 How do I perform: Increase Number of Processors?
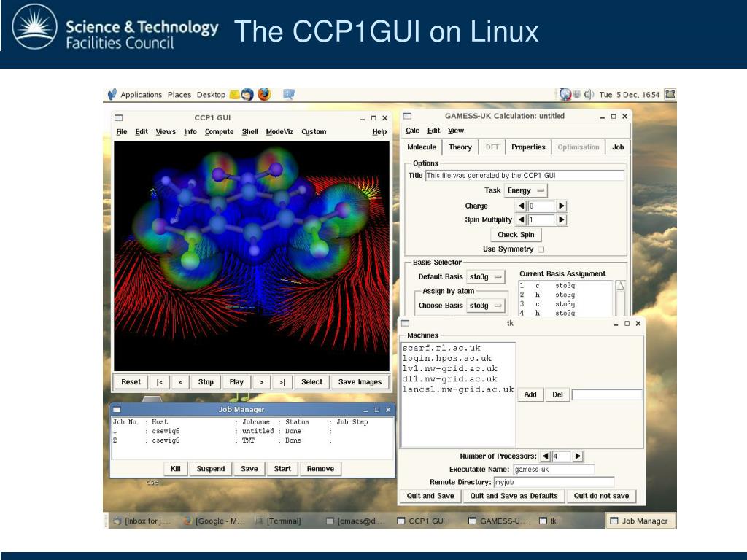pyautogui.click(x=578, y=456)
